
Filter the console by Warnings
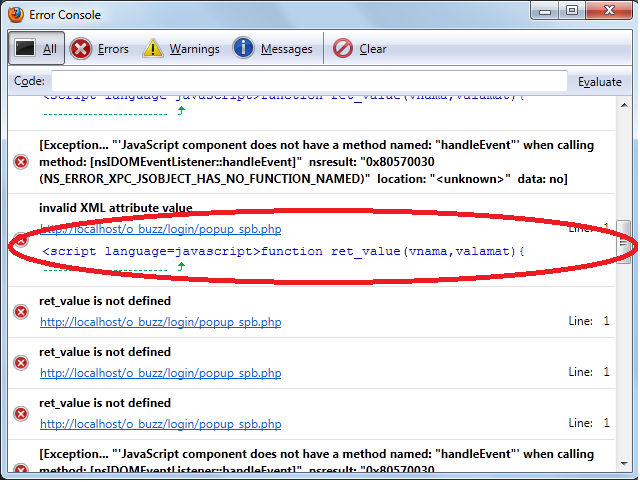pyautogui.click(x=181, y=49)
